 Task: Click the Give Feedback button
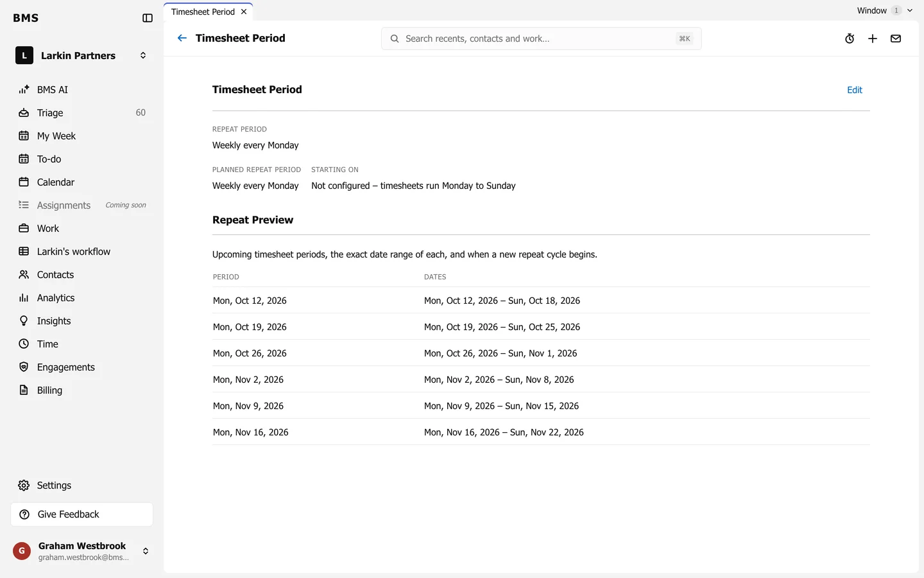click(82, 514)
